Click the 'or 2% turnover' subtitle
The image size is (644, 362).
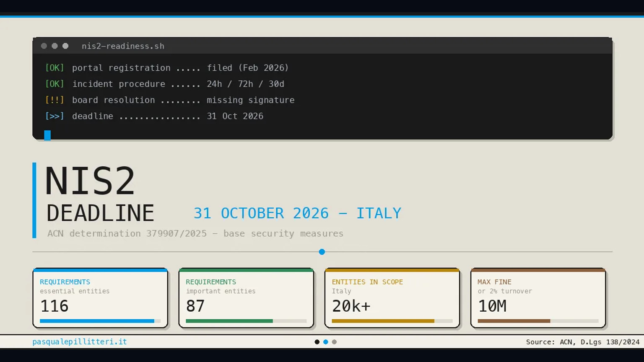click(x=505, y=291)
